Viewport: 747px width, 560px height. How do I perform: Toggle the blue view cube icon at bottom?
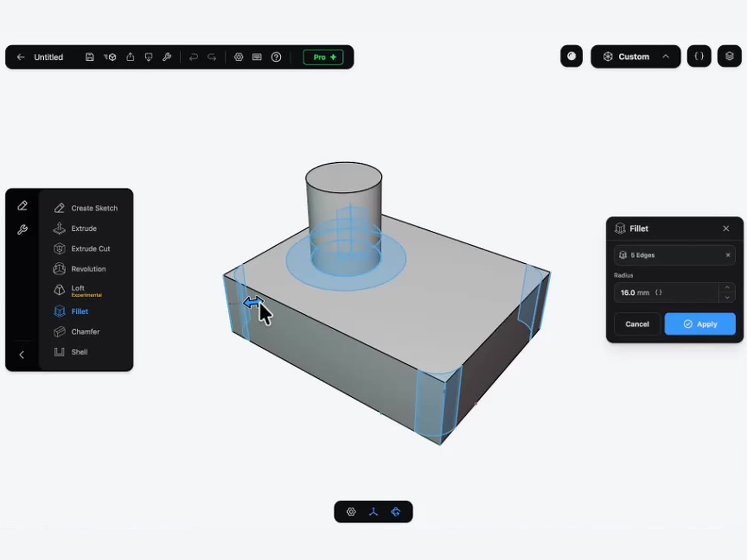395,512
